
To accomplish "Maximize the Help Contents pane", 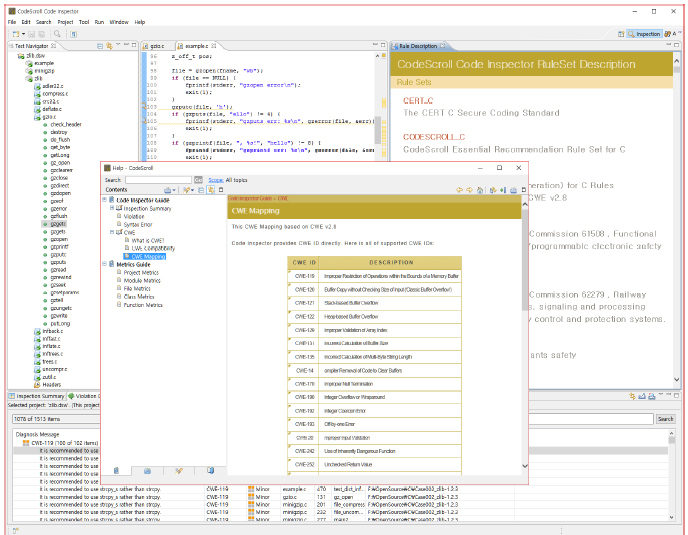I will click(221, 190).
